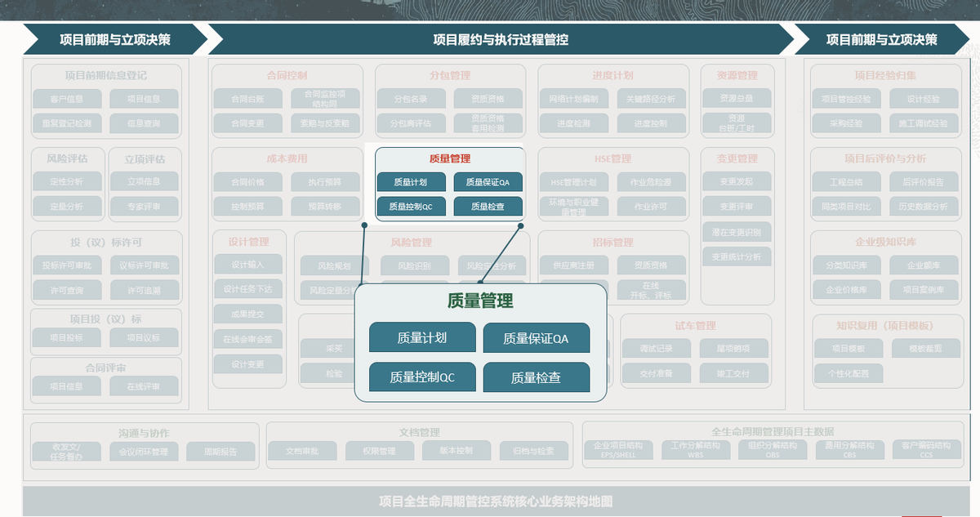This screenshot has width=980, height=517.
Task: Click 质量控制QC in the enlarged 质量管理 callout
Action: 422,377
